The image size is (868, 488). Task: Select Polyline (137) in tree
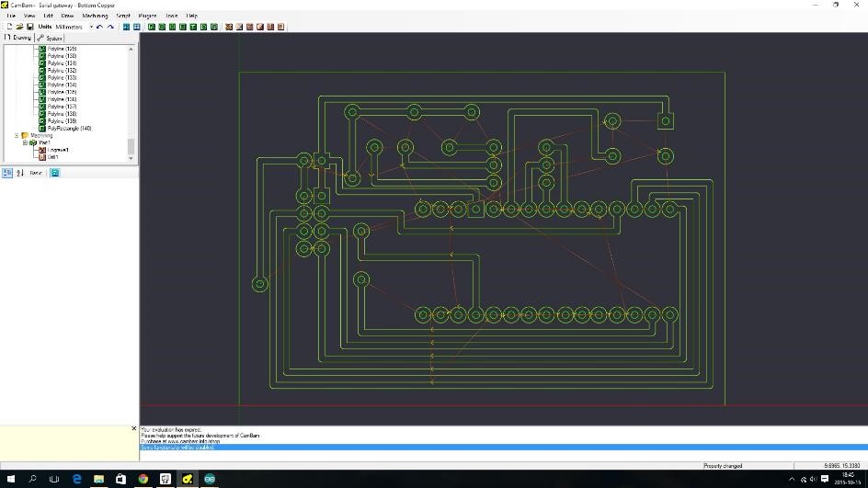point(62,107)
